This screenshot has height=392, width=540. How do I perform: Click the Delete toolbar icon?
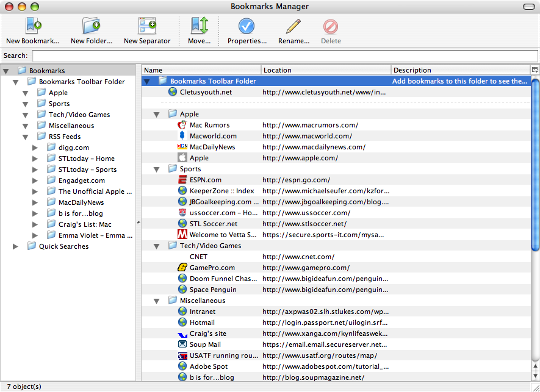(331, 26)
